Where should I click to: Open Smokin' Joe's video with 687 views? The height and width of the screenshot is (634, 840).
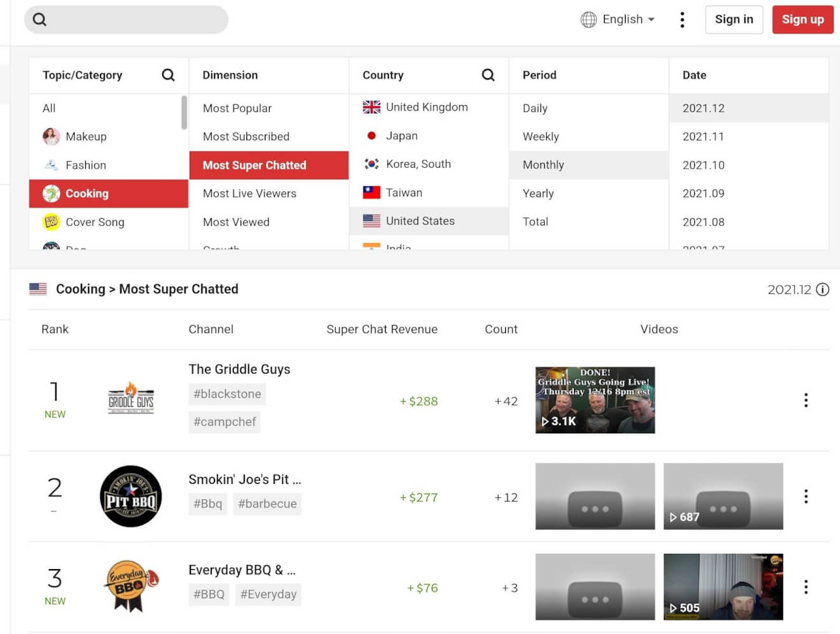coord(723,496)
